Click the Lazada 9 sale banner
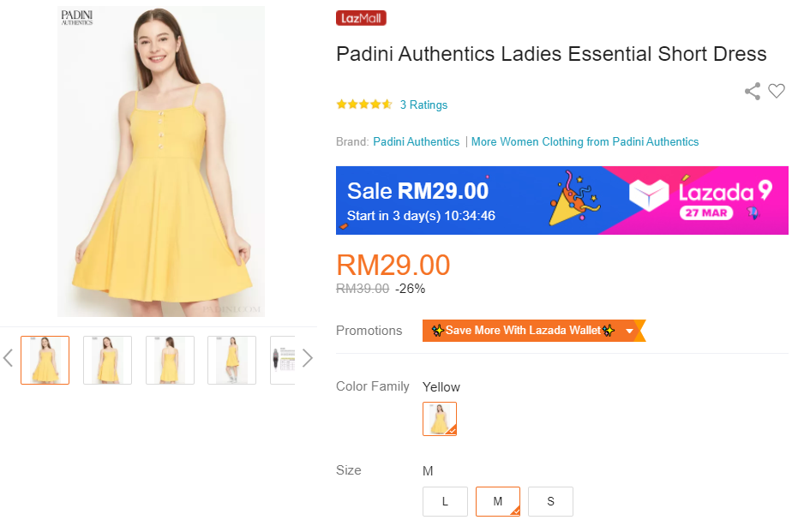 coord(562,200)
